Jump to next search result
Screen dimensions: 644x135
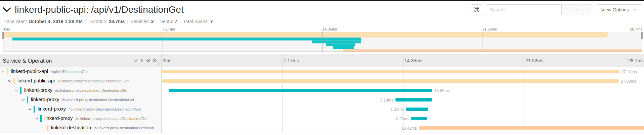577,10
